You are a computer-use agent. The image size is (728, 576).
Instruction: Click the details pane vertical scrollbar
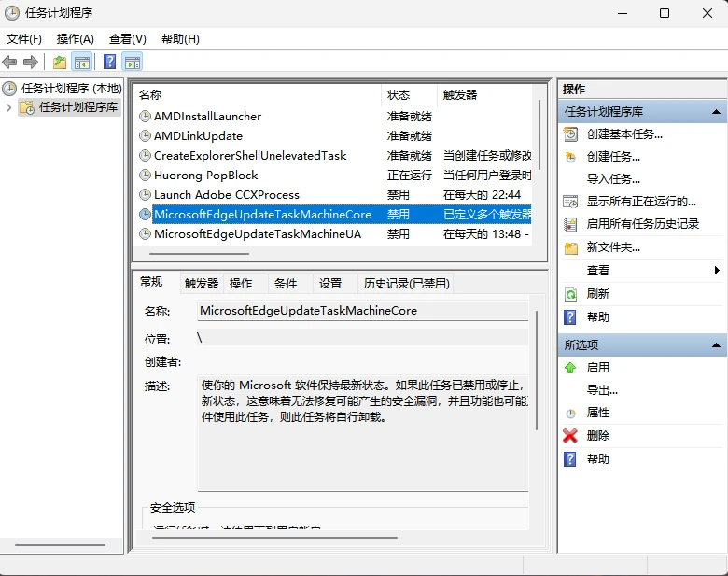(537, 371)
